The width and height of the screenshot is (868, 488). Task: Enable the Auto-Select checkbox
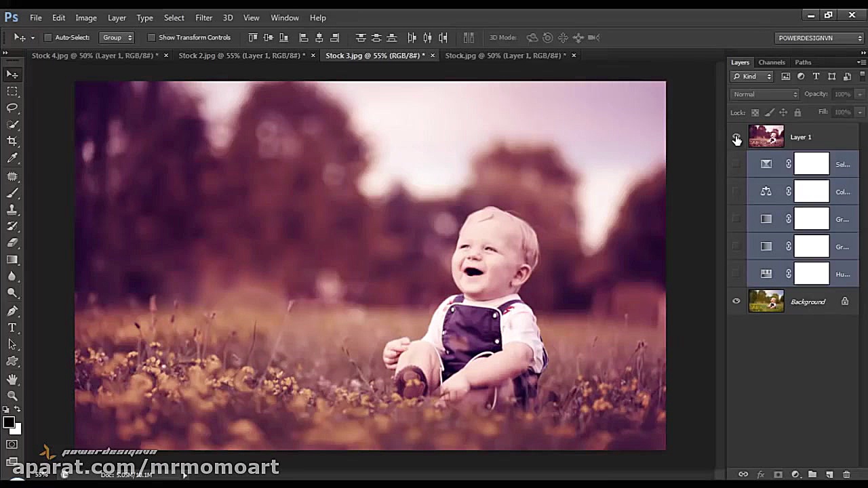point(47,37)
